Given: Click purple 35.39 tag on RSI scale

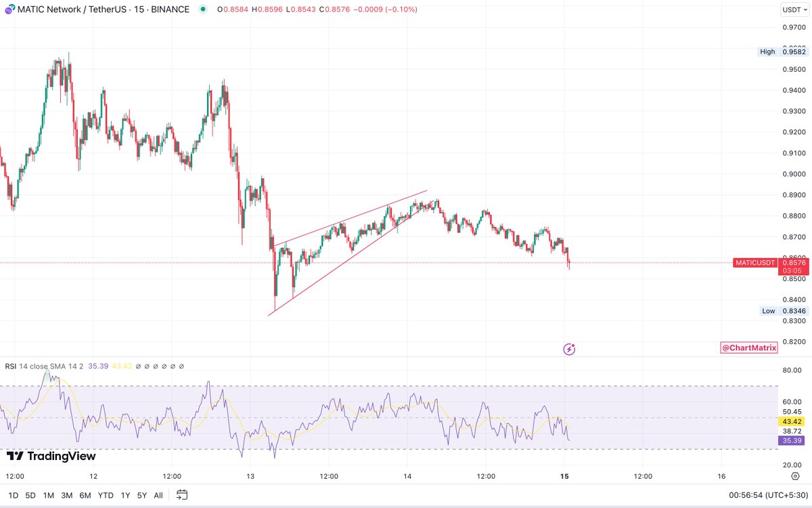Looking at the screenshot, I should tap(792, 440).
